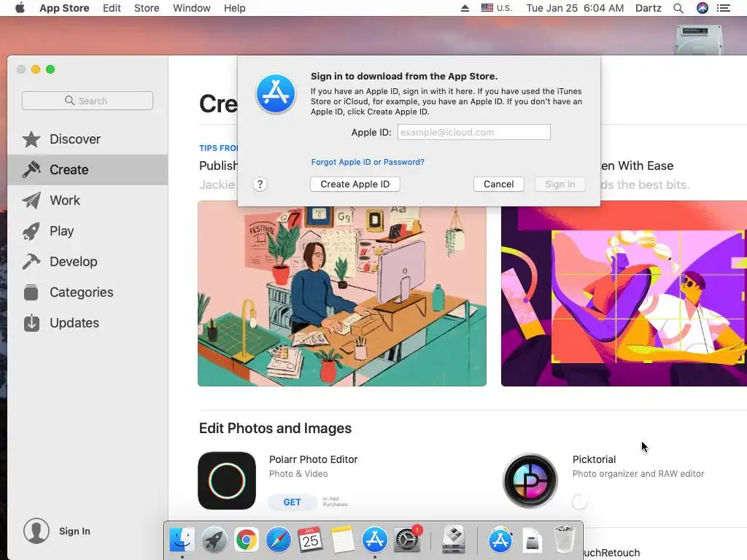The width and height of the screenshot is (747, 560).
Task: Open the Downloads stack in the Dock
Action: pos(532,540)
